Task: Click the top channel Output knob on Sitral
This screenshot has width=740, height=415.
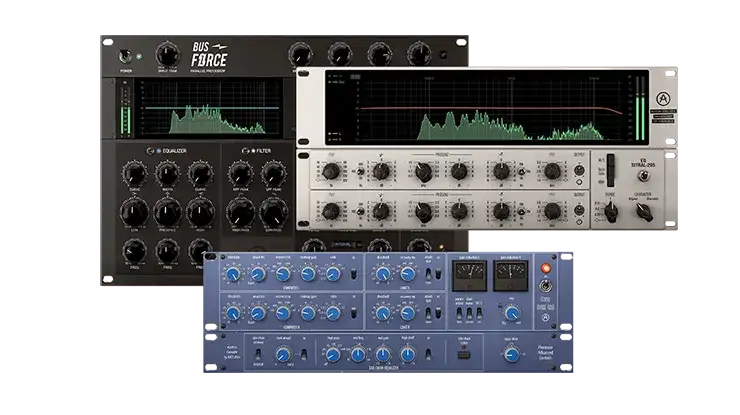Action: point(579,170)
